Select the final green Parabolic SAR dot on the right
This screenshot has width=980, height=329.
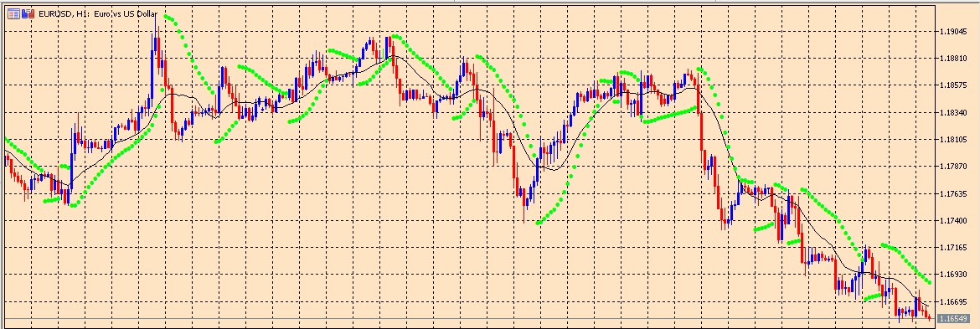(930, 284)
